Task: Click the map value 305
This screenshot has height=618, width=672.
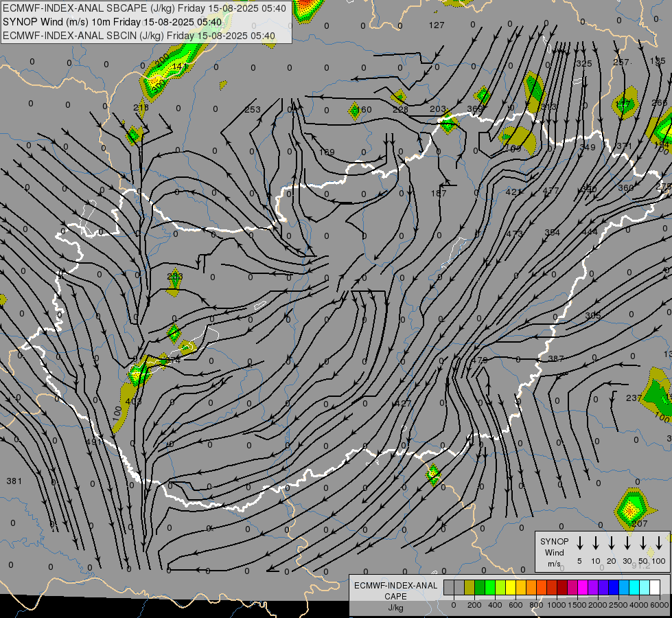Action: click(x=592, y=315)
